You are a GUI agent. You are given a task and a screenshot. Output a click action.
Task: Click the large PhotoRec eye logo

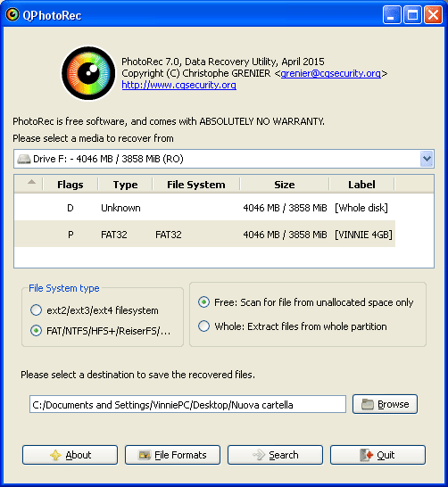tap(88, 73)
